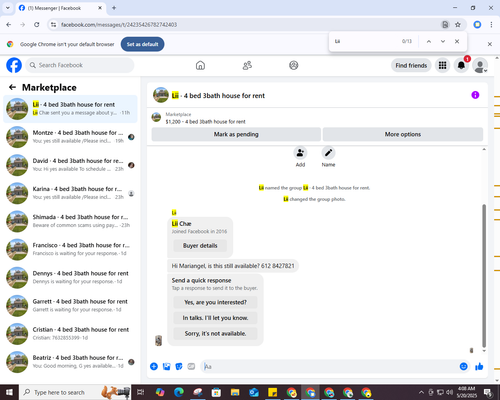Click the chat message scrollbar
This screenshot has width=500, height=400.
[x=484, y=275]
